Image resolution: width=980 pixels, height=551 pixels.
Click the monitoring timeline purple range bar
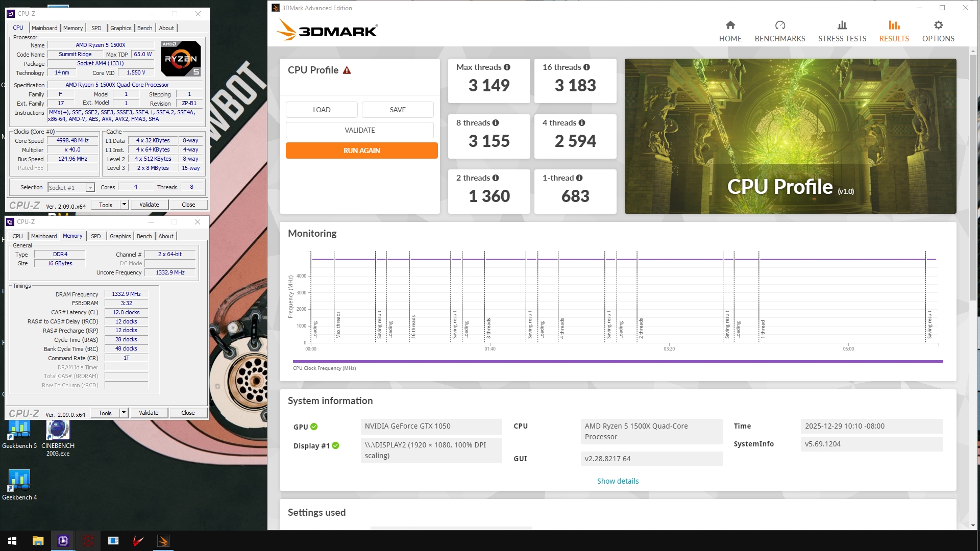click(618, 361)
